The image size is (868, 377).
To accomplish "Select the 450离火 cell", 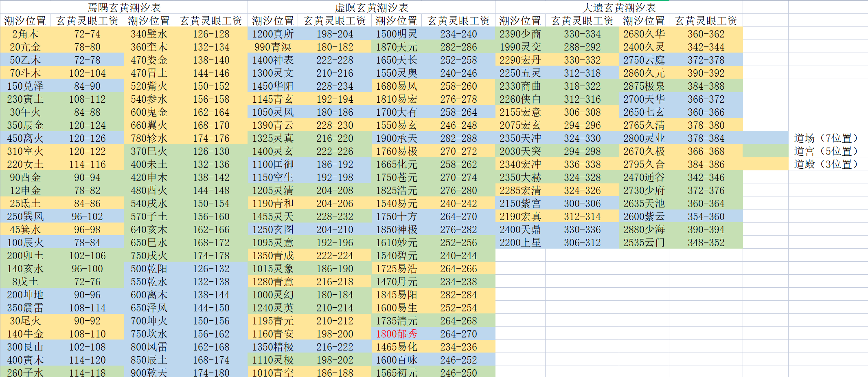I will 26,138.
